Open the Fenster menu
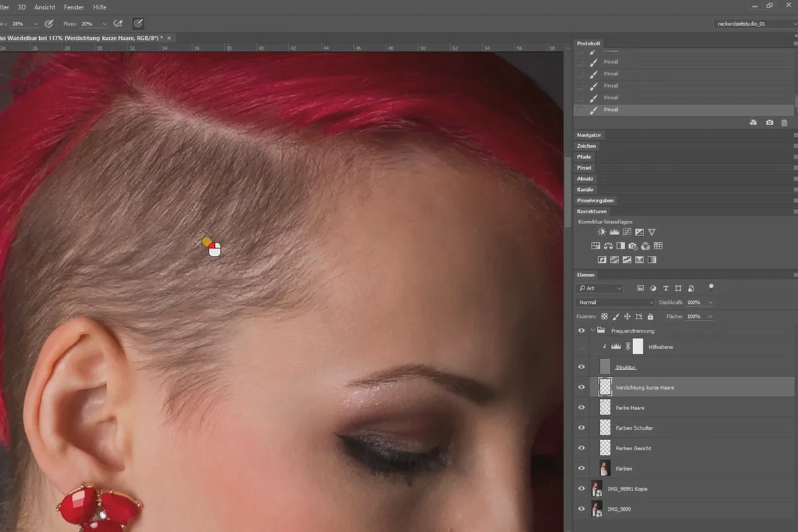Viewport: 798px width, 532px height. pyautogui.click(x=74, y=7)
